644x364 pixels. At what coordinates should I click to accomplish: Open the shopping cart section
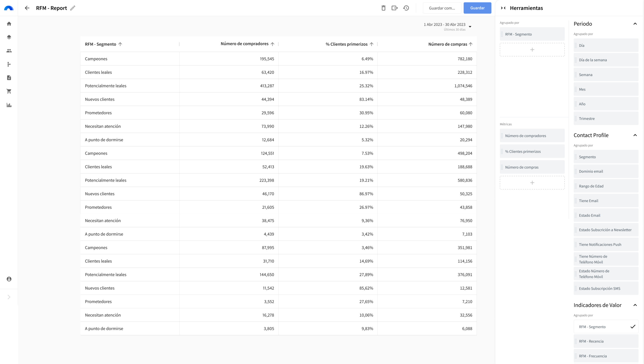coord(9,91)
